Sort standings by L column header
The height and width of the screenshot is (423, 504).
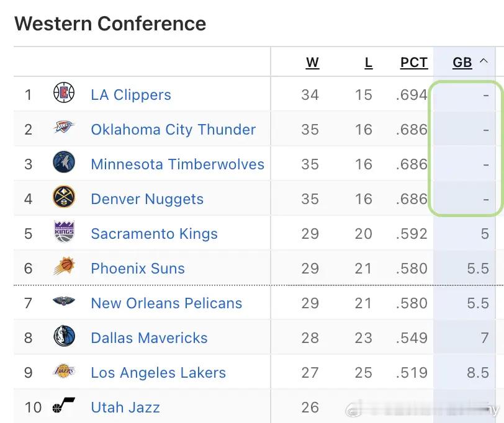click(x=368, y=63)
